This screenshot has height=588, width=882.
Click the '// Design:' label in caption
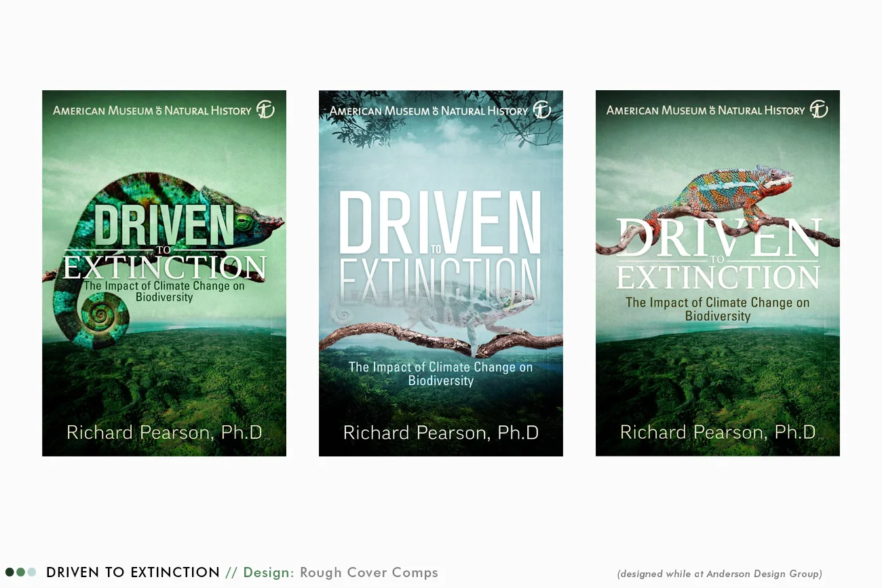pyautogui.click(x=260, y=572)
